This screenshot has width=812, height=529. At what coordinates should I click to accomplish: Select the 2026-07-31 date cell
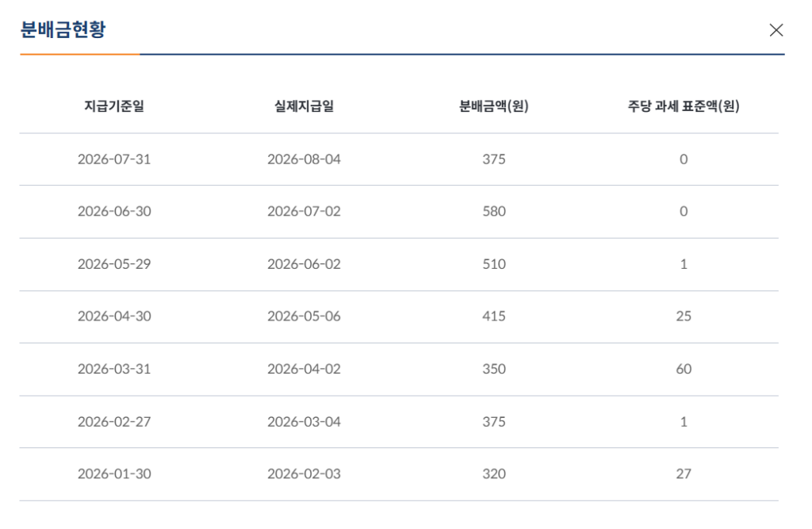coord(114,159)
